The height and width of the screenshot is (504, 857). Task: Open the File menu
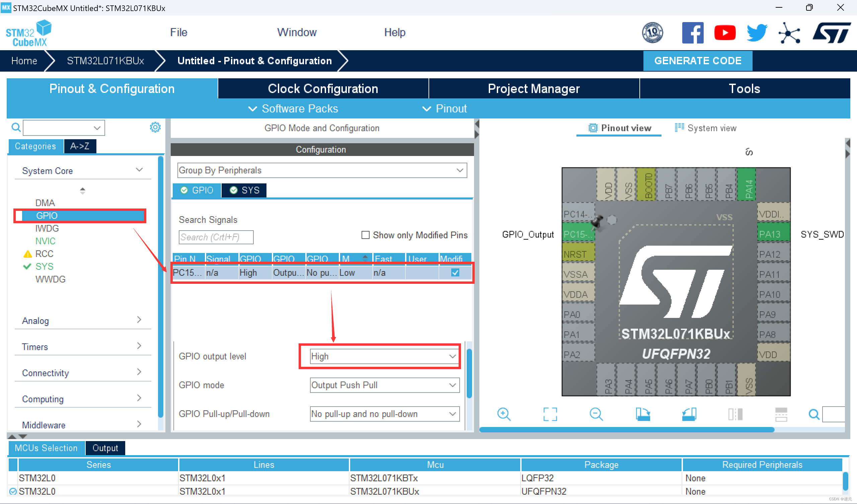tap(178, 32)
